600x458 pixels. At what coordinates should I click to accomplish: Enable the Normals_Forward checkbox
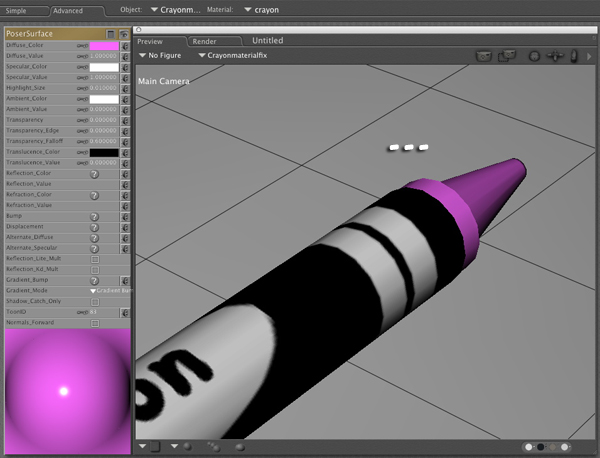click(x=95, y=324)
